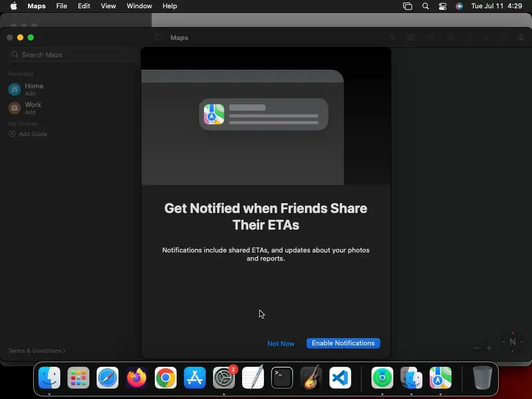Open Find My from the Dock
This screenshot has width=532, height=399.
point(382,378)
